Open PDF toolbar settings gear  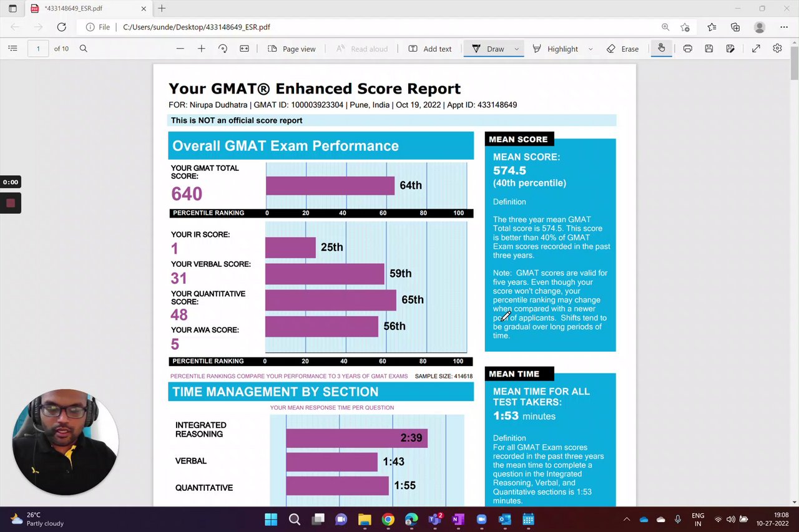(x=777, y=49)
